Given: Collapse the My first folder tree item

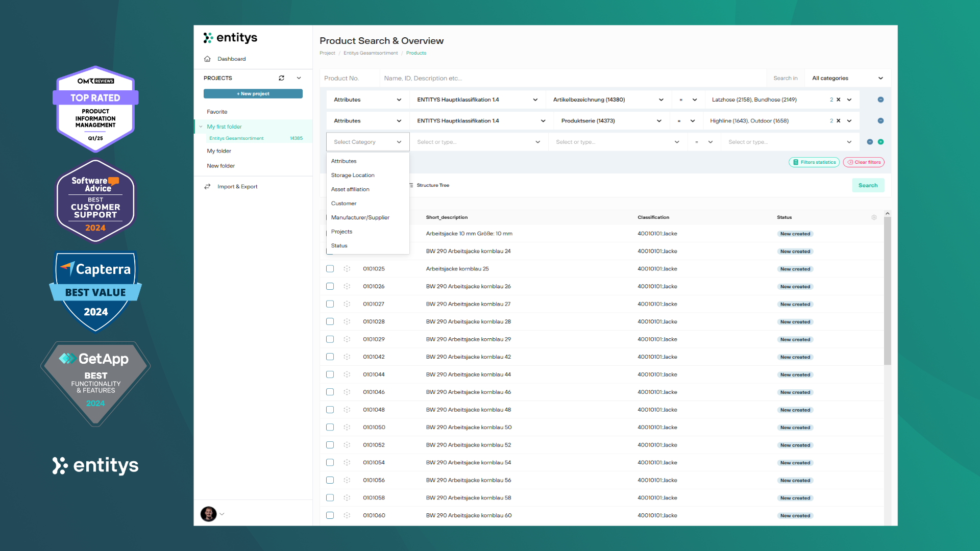Looking at the screenshot, I should click(x=201, y=127).
